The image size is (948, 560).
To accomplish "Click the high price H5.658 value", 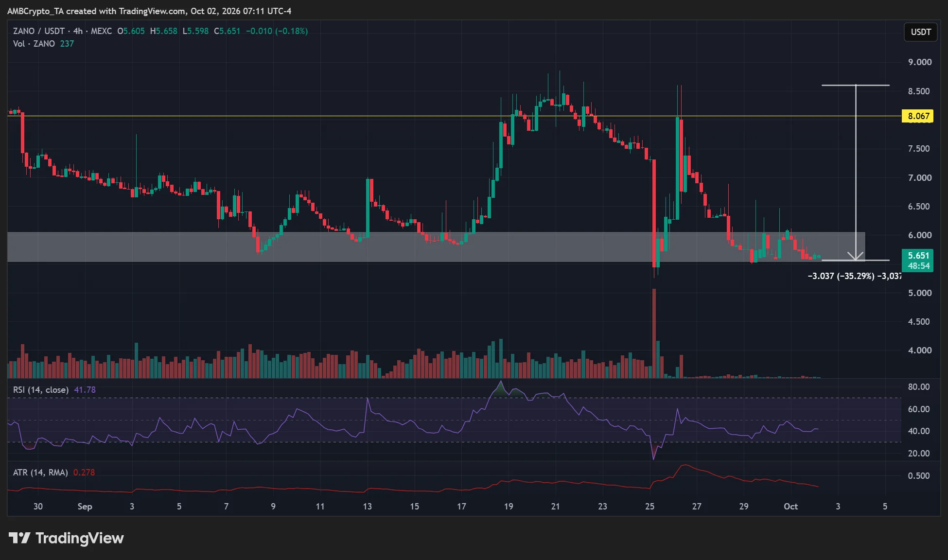I will coord(164,31).
